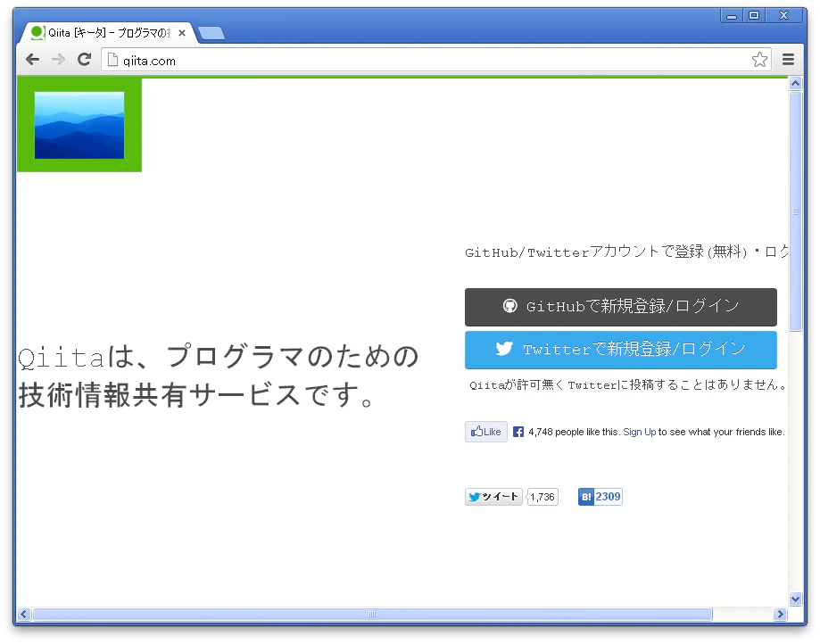The width and height of the screenshot is (820, 644).
Task: Click the horizontal scrollbar left arrow
Action: pyautogui.click(x=23, y=614)
